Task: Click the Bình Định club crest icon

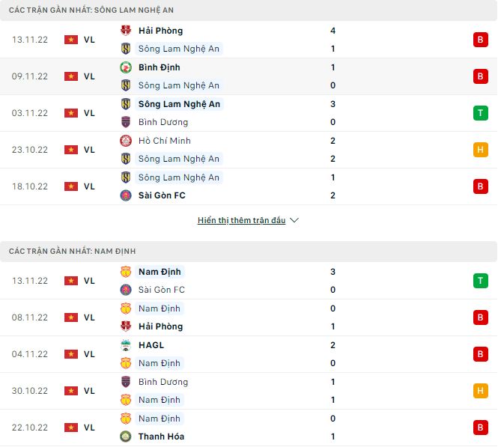Action: (x=126, y=67)
